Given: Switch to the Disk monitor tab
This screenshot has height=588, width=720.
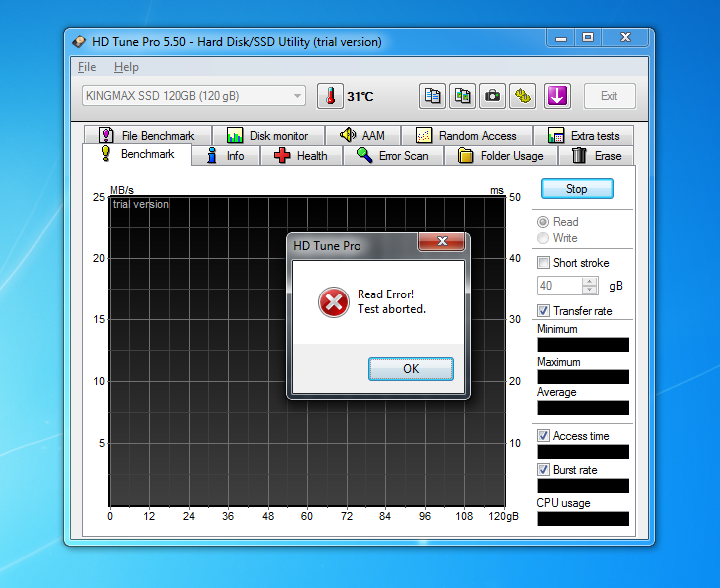Looking at the screenshot, I should point(268,136).
